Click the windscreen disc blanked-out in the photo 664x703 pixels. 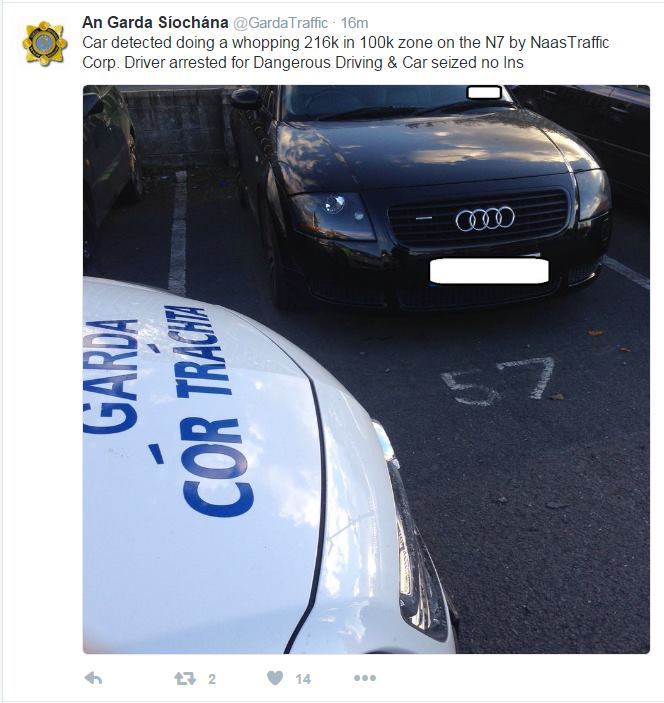484,92
